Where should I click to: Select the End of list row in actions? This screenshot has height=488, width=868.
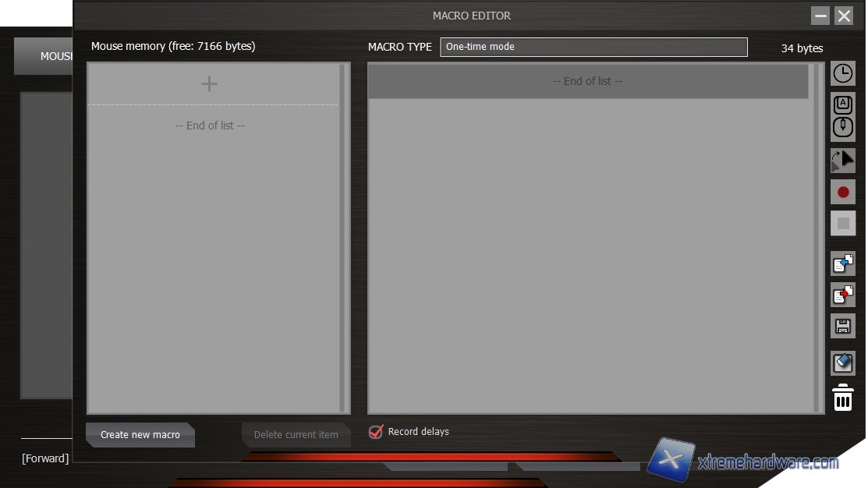pyautogui.click(x=587, y=81)
